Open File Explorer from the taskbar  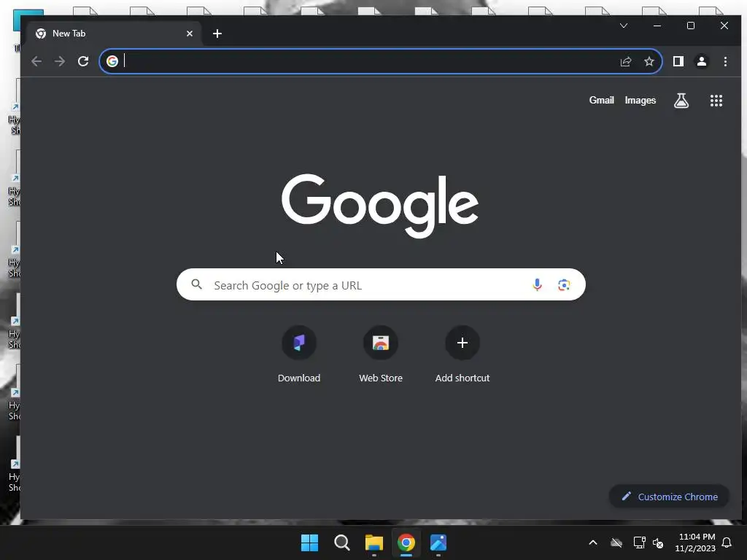tap(374, 542)
